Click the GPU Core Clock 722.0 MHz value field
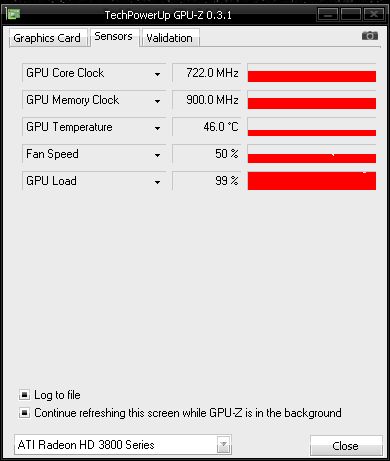This screenshot has width=390, height=461. click(x=207, y=73)
